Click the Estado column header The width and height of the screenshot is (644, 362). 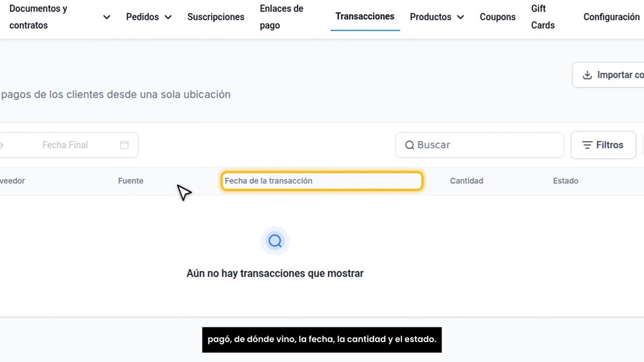pyautogui.click(x=566, y=181)
